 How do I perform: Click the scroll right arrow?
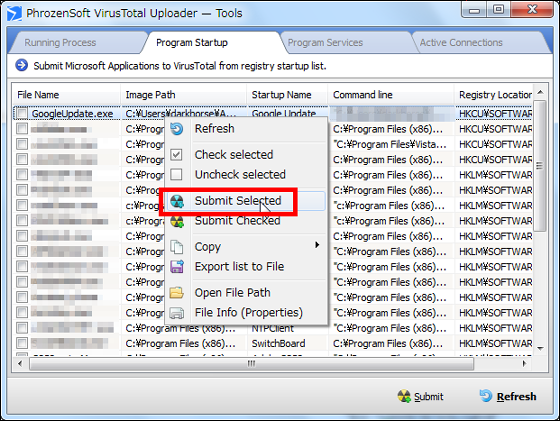(524, 364)
